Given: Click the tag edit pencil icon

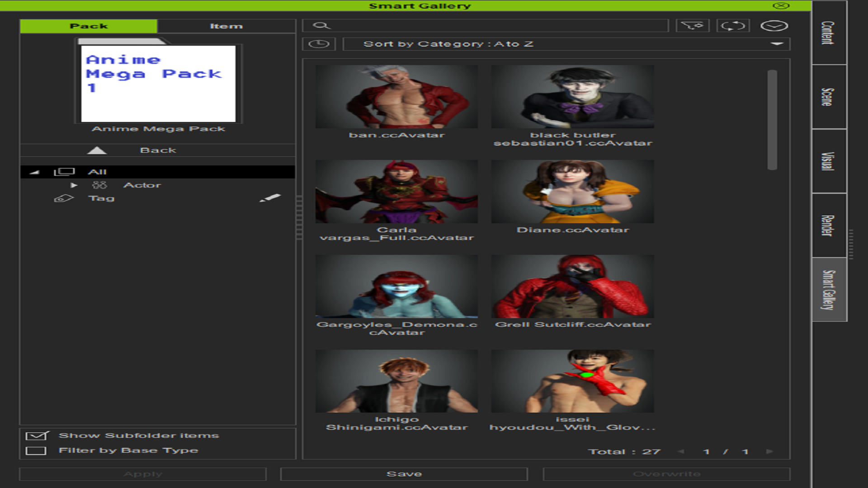Looking at the screenshot, I should [x=270, y=198].
